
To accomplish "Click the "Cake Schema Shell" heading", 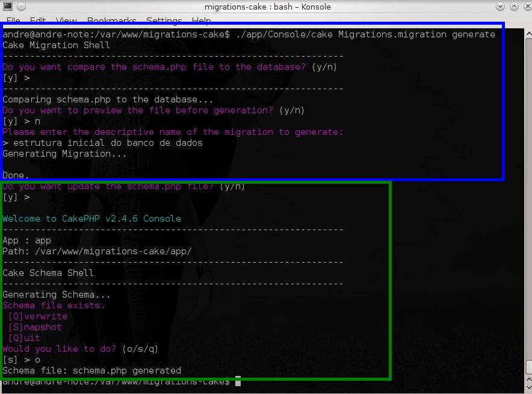I will click(48, 273).
